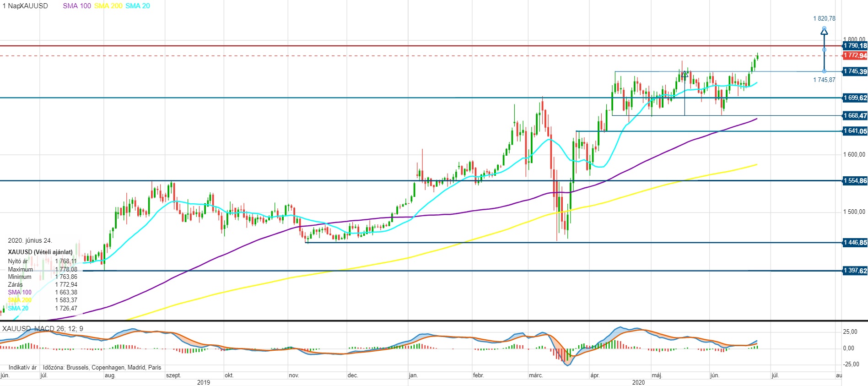Click the 1 446,85 price level label
The width and height of the screenshot is (868, 386).
(855, 242)
